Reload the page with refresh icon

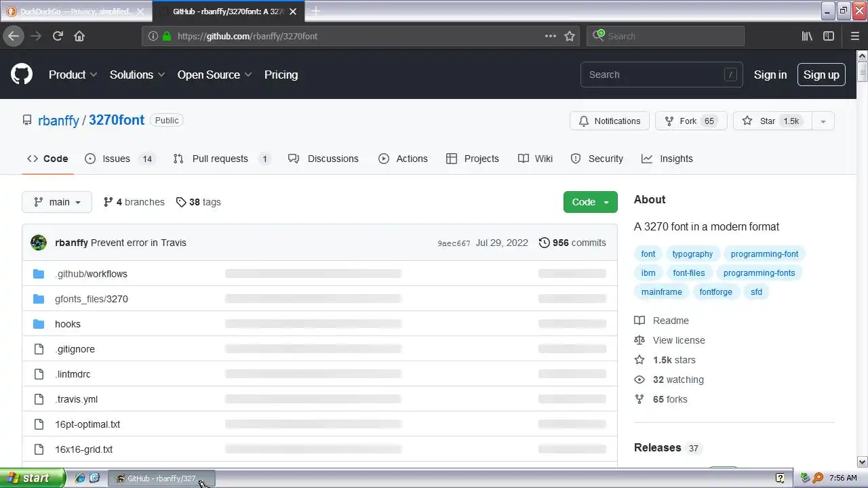point(58,36)
